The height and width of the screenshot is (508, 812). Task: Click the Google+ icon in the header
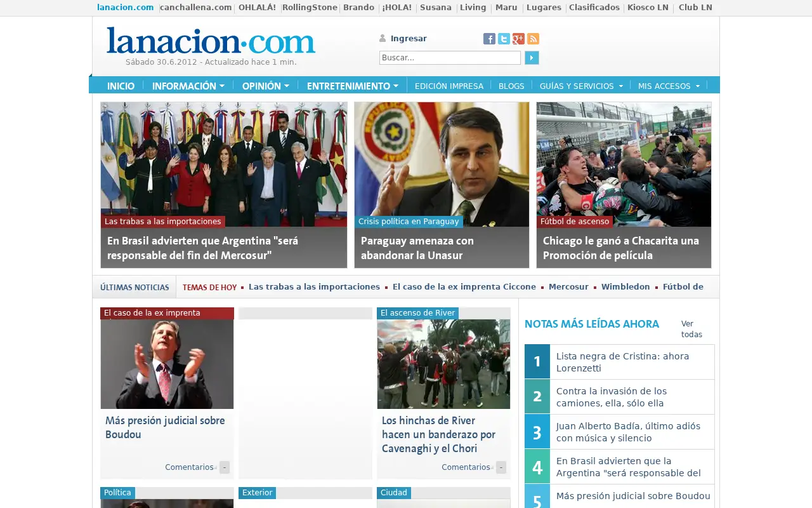coord(518,39)
